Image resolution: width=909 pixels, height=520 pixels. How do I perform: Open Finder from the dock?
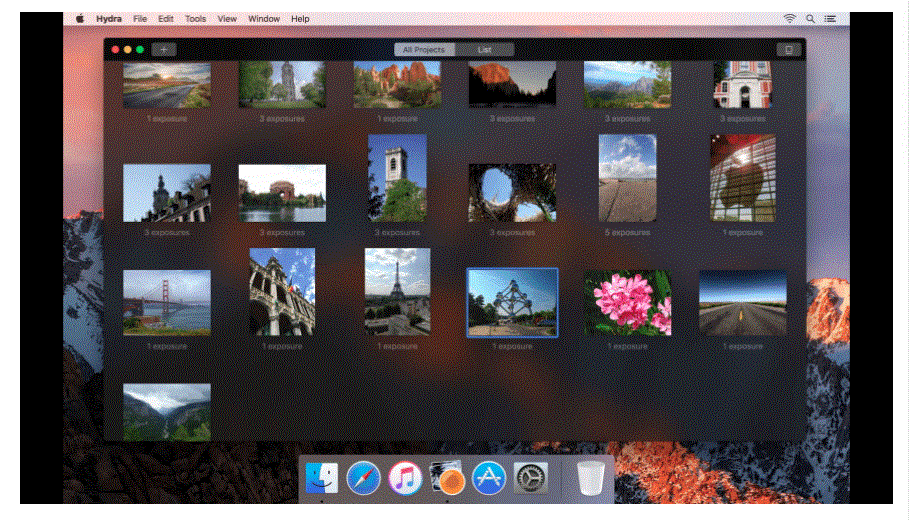(322, 478)
